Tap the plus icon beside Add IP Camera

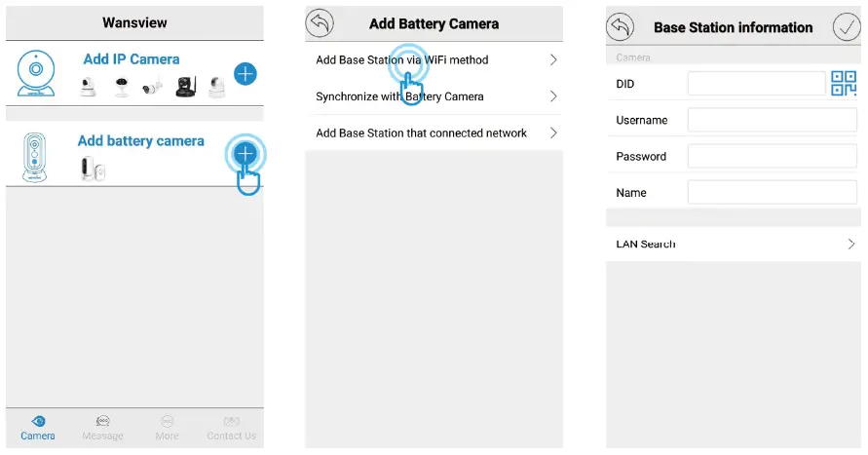click(x=245, y=73)
